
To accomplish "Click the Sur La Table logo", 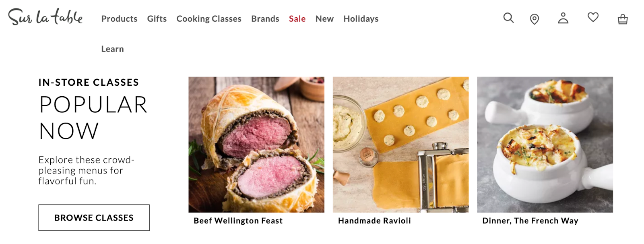I will [45, 17].
